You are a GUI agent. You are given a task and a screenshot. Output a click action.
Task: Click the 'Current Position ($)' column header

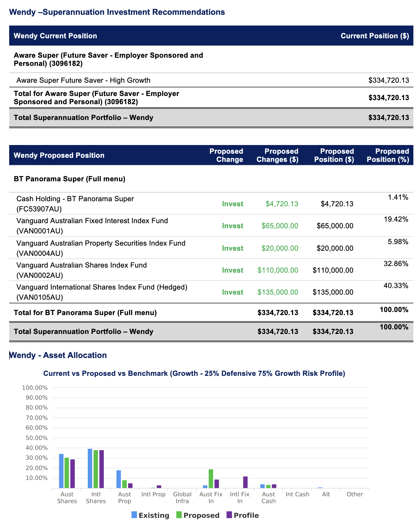[375, 36]
